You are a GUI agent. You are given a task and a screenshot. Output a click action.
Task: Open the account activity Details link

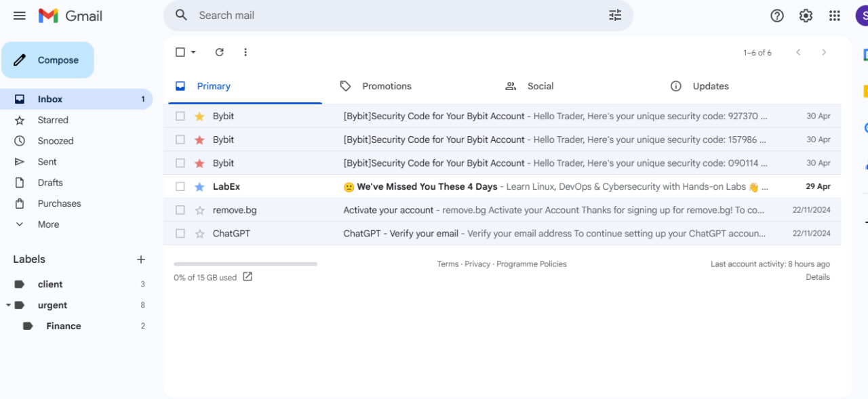pyautogui.click(x=817, y=277)
